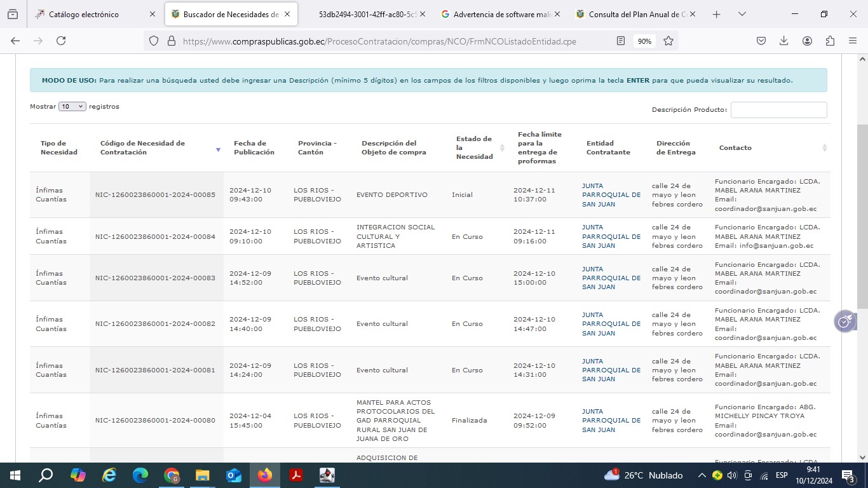
Task: Open Adobe Acrobat from the taskbar
Action: pos(296,475)
